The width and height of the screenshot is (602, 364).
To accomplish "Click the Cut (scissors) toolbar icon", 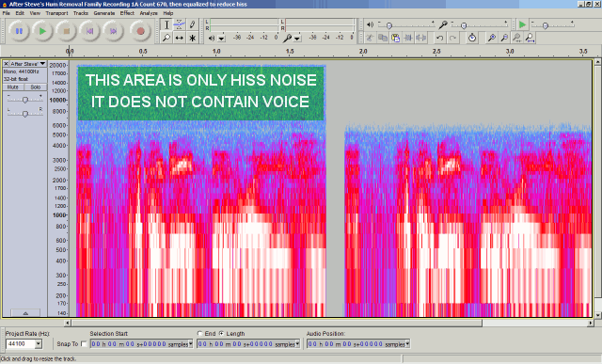I will pos(370,38).
